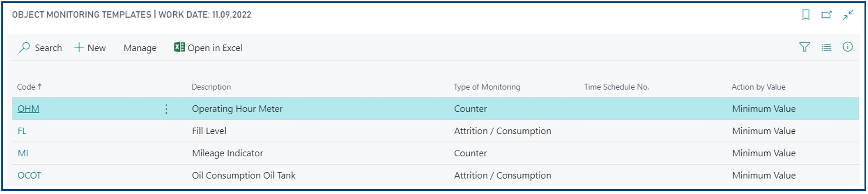Click the Object Monitoring Templates page title
The width and height of the screenshot is (868, 194).
click(81, 14)
